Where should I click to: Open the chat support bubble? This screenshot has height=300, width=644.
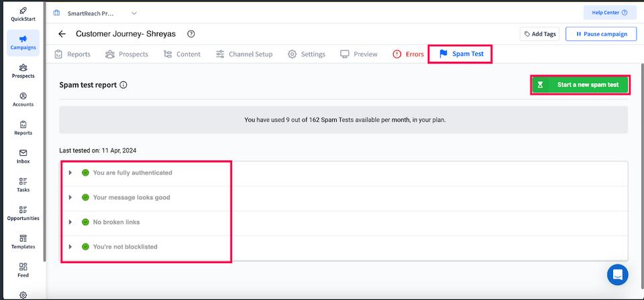(618, 274)
